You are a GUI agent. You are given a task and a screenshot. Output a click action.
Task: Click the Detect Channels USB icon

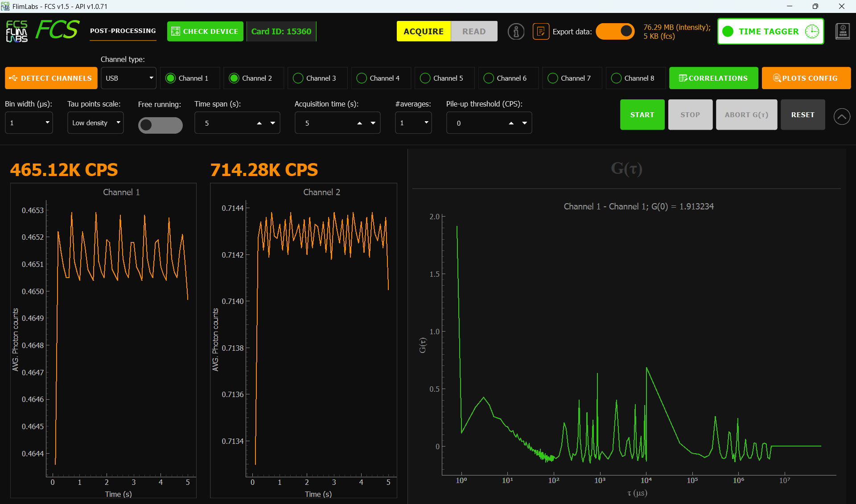[13, 78]
